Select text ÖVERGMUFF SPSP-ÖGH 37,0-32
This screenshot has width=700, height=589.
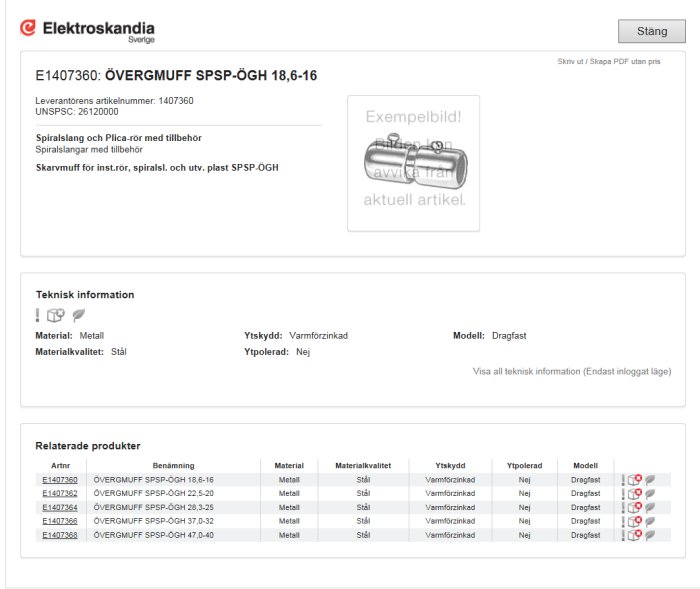(x=154, y=521)
